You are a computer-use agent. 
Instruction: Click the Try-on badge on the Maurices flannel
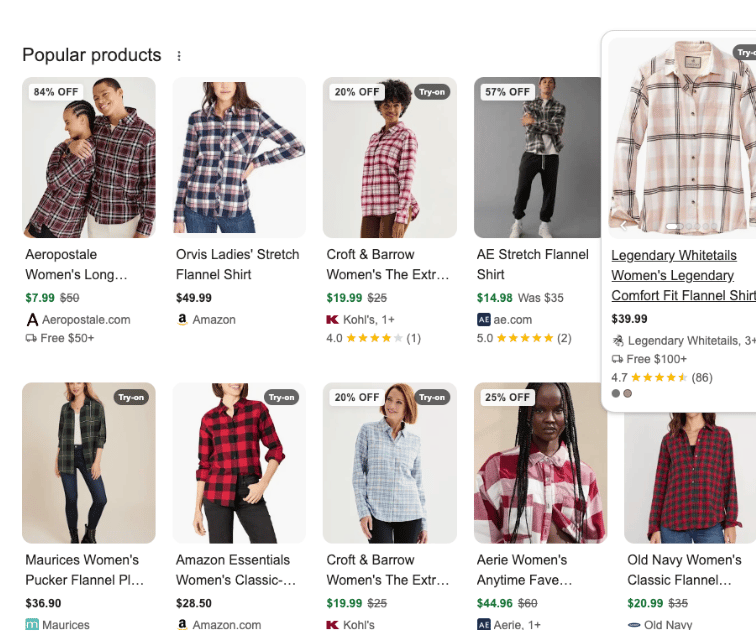[x=131, y=397]
